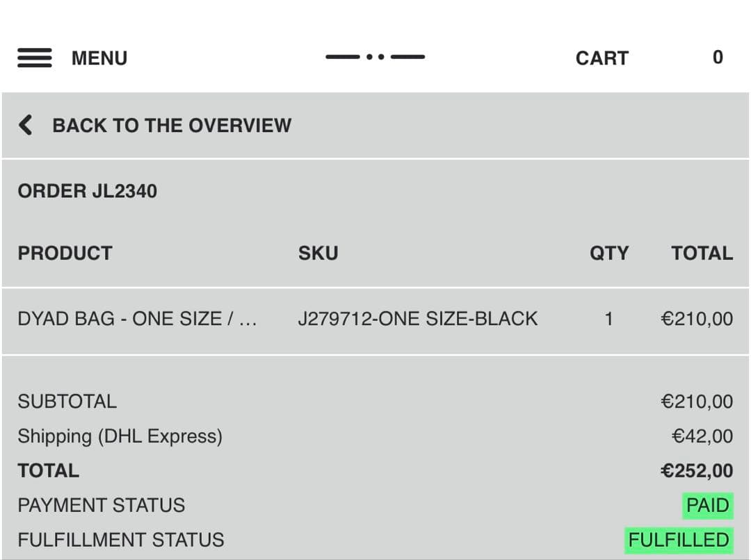Click the SKU column header
The height and width of the screenshot is (560, 751).
[x=318, y=253]
